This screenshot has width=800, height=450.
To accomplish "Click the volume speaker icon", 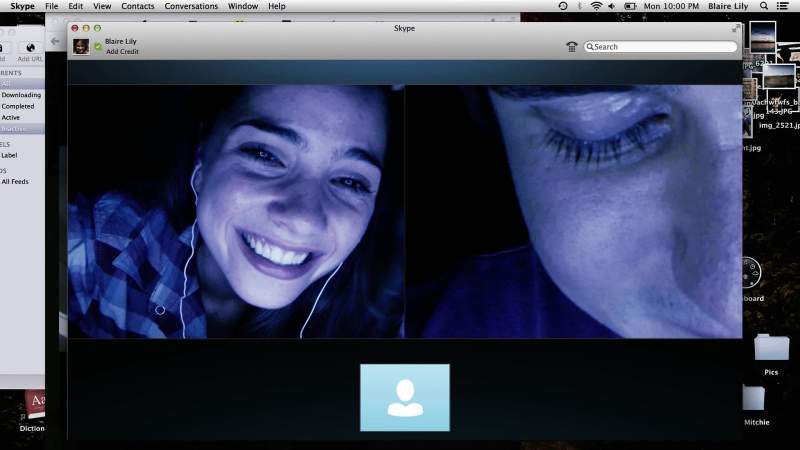I will (612, 6).
